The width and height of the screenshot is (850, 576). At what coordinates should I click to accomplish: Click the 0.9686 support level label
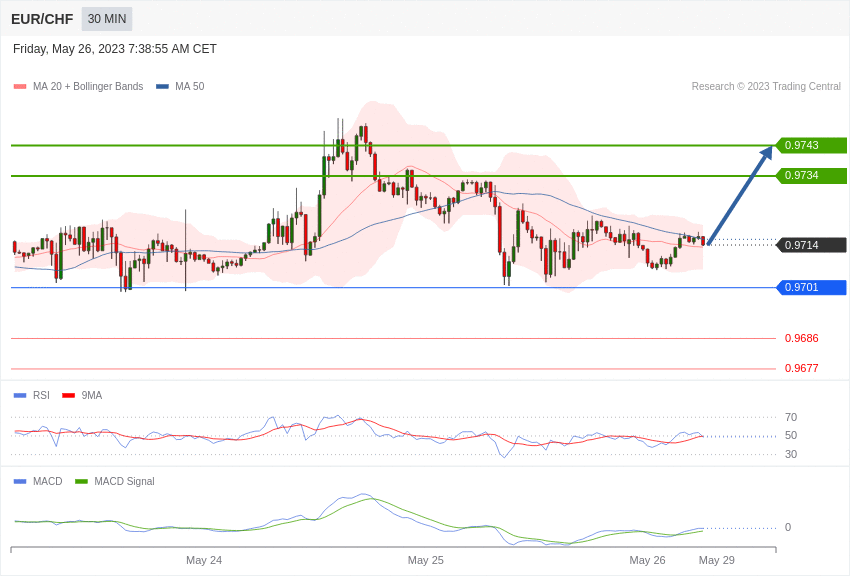(x=802, y=338)
